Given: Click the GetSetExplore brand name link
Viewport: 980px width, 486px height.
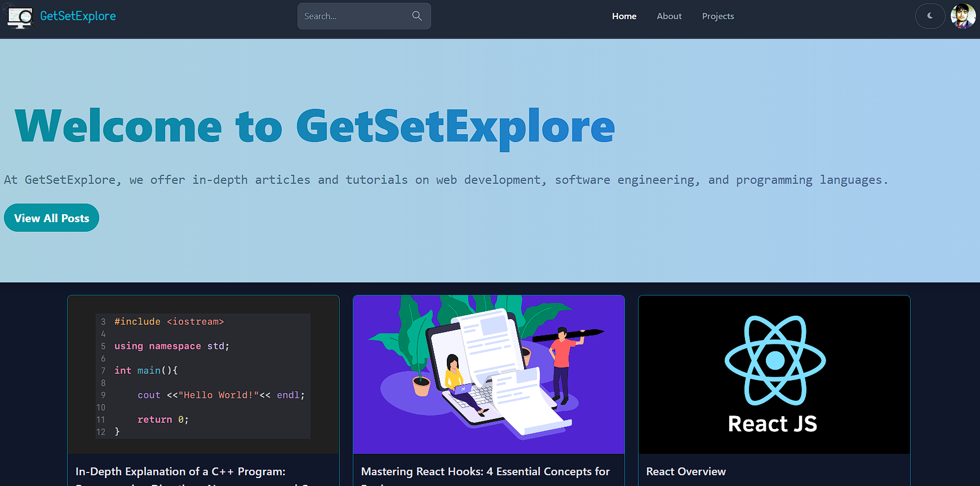Looking at the screenshot, I should [78, 16].
